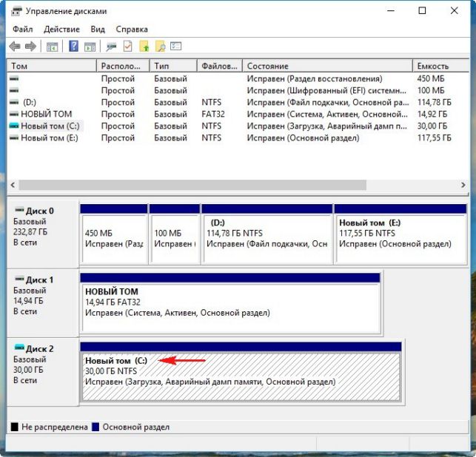The width and height of the screenshot is (476, 457).
Task: Click the left arrow of horizontal scrollbar
Action: coord(13,185)
